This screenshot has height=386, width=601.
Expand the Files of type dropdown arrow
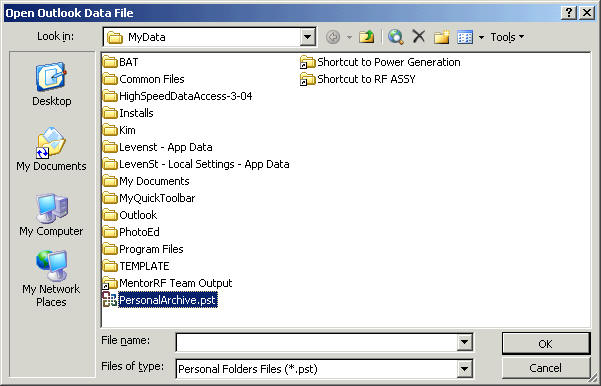464,369
